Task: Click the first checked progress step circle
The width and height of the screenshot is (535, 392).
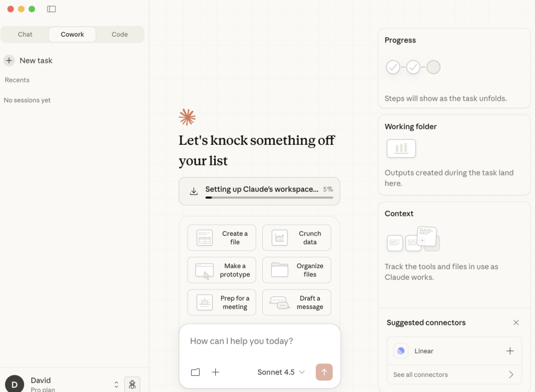Action: tap(393, 67)
